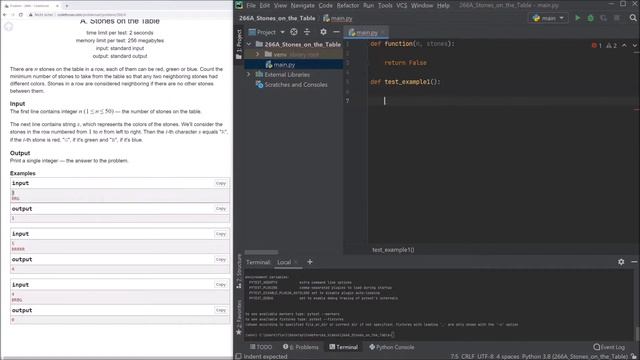640x360 pixels.
Task: Click expand/collapse all icon in Project panel header
Action: point(307,32)
